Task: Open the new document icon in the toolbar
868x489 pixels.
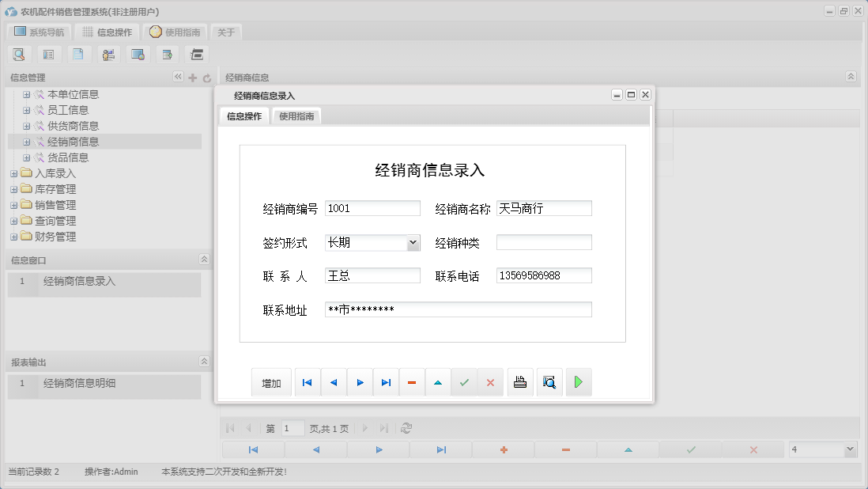Action: (78, 54)
